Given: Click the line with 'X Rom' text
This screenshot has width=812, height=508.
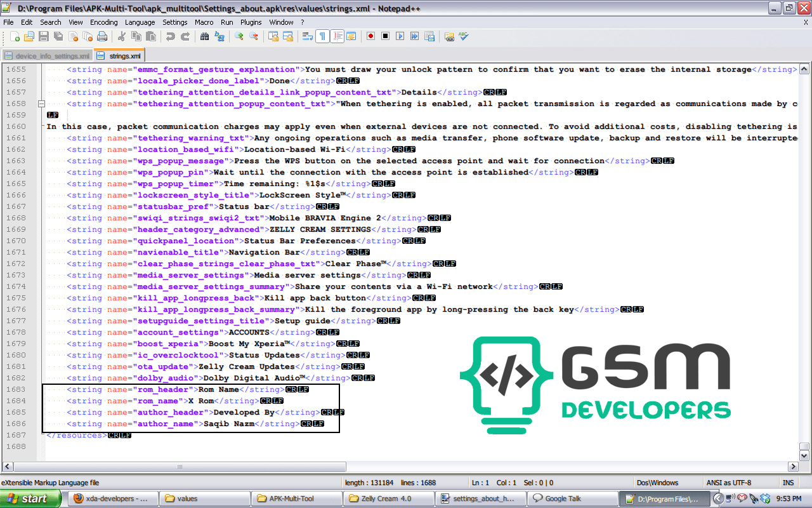Looking at the screenshot, I should pyautogui.click(x=174, y=401).
